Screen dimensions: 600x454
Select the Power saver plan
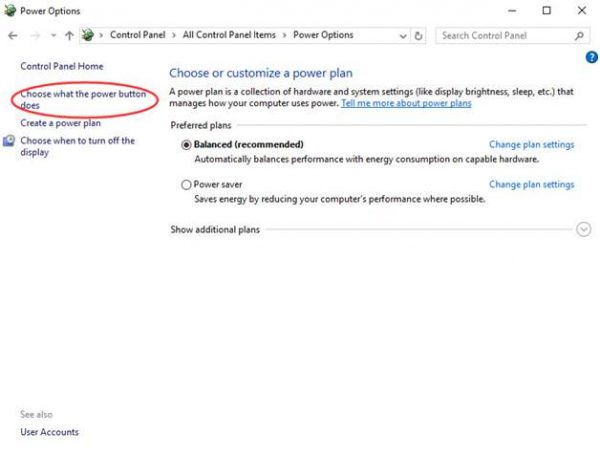[x=186, y=185]
